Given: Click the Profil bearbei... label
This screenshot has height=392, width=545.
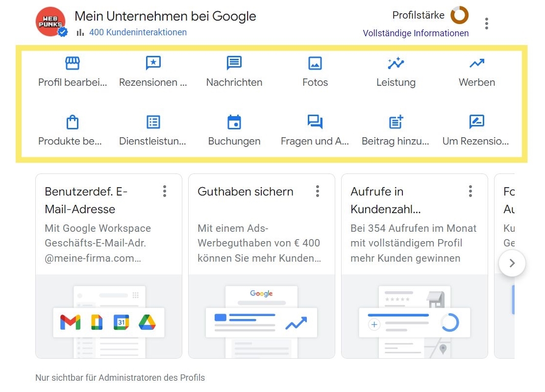Looking at the screenshot, I should (73, 82).
